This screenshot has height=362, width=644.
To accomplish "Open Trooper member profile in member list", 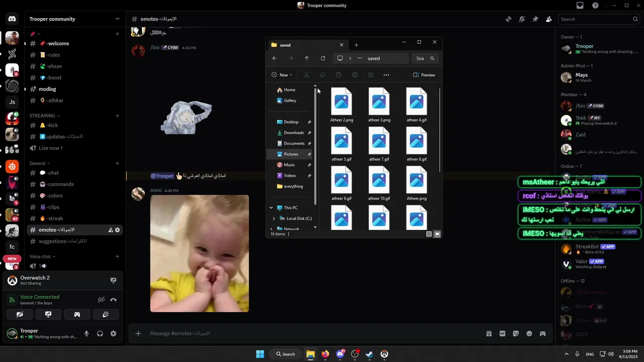I will 600,48.
